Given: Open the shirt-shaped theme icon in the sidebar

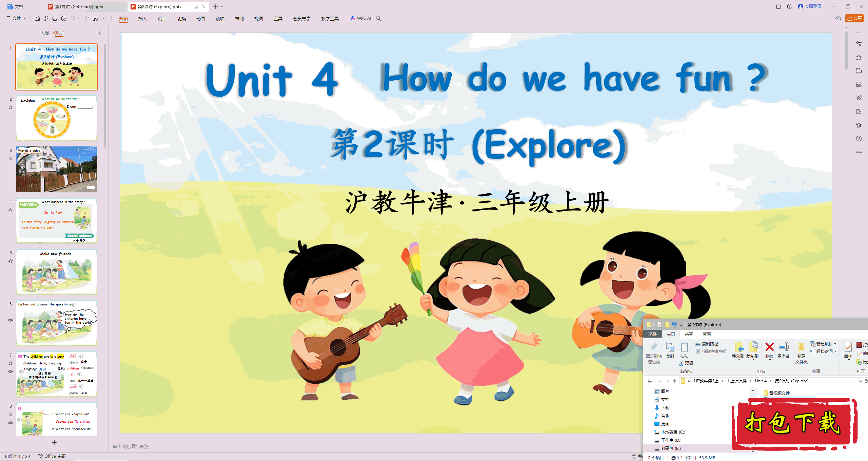Looking at the screenshot, I should (859, 125).
